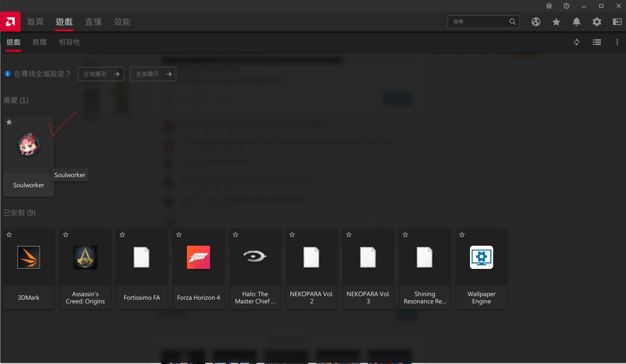Open the notifications bell
Screen dimensions: 626x364
point(577,22)
